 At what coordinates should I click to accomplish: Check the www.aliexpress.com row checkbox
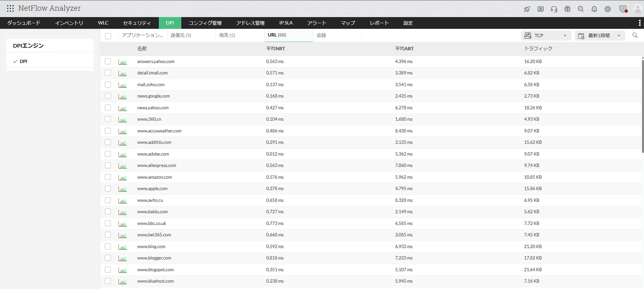tap(108, 165)
